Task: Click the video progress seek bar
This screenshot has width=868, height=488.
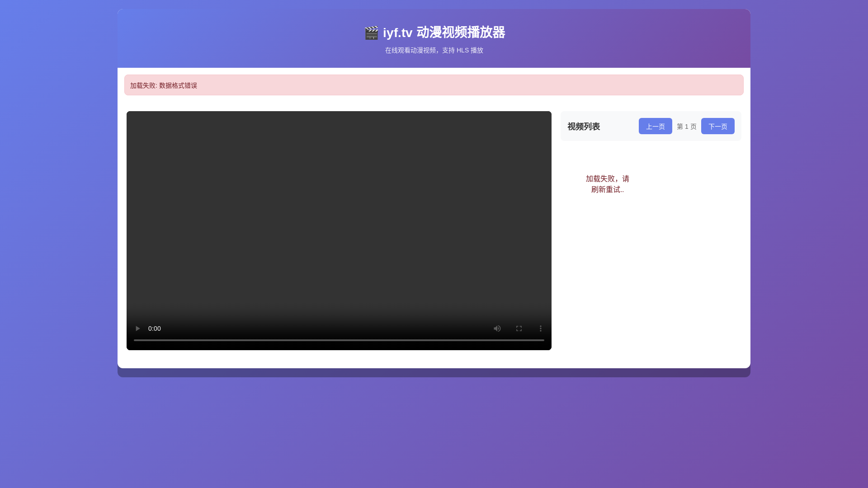Action: [339, 340]
